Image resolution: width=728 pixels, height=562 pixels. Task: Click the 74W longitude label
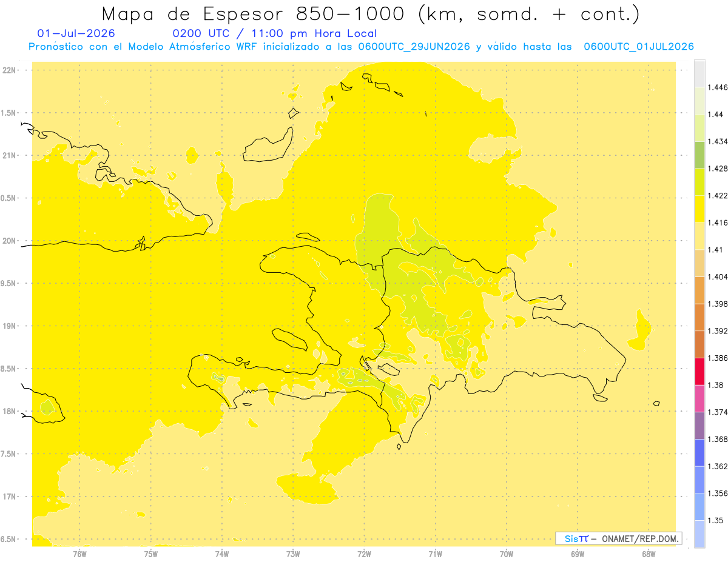pyautogui.click(x=221, y=554)
